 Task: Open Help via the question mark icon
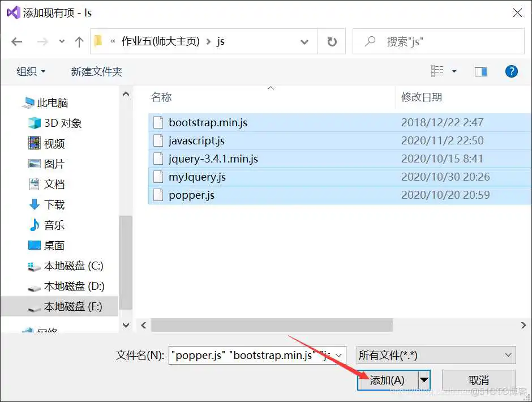(511, 71)
